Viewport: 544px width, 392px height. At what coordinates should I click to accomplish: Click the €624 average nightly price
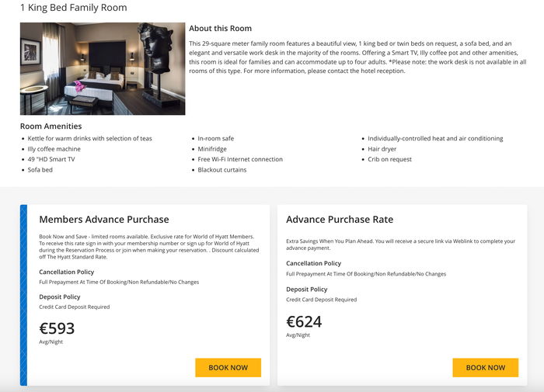(304, 321)
